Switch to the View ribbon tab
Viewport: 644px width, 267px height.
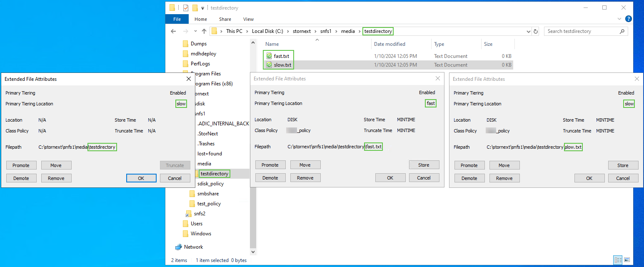click(x=248, y=19)
